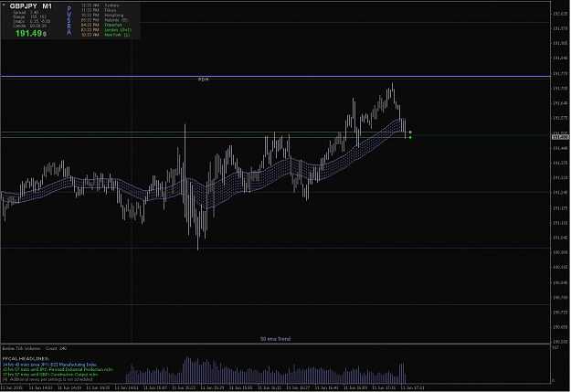Open the chart menu triangle beside GBPJPY
The height and width of the screenshot is (392, 571).
[4, 5]
